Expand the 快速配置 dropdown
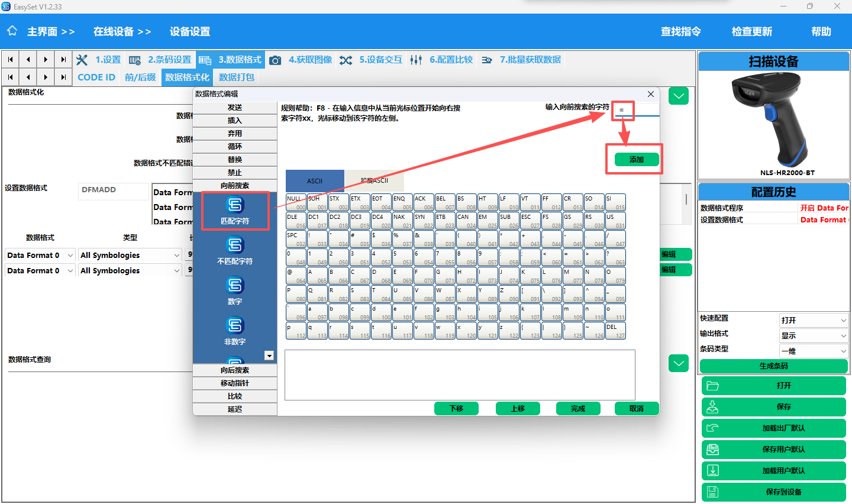852x504 pixels. pyautogui.click(x=814, y=321)
